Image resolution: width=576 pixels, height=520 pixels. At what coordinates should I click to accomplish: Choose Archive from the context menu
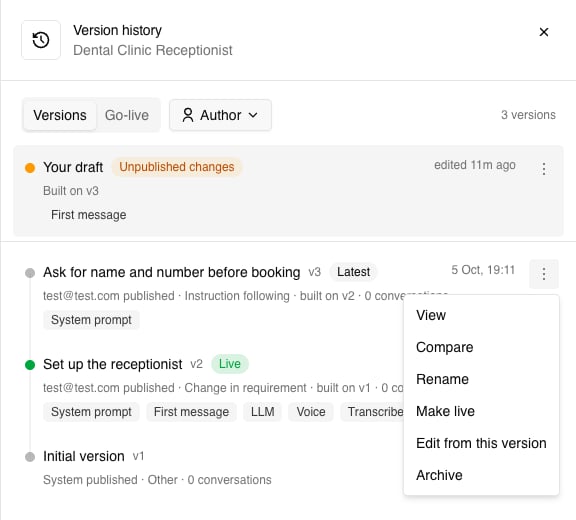point(481,475)
